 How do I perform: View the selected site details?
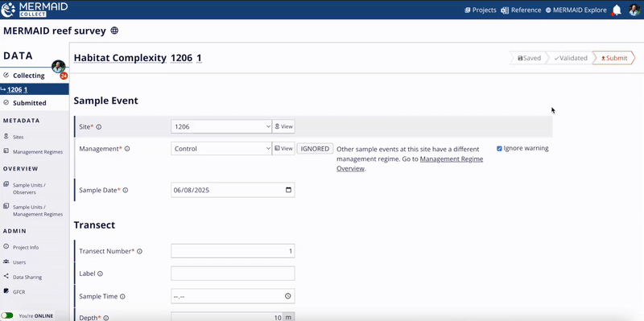coord(283,126)
